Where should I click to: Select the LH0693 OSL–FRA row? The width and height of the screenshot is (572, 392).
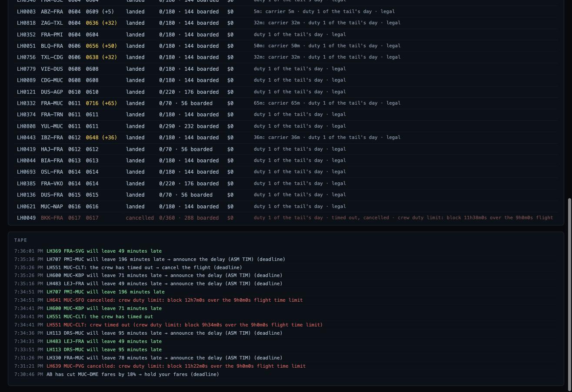[286, 172]
